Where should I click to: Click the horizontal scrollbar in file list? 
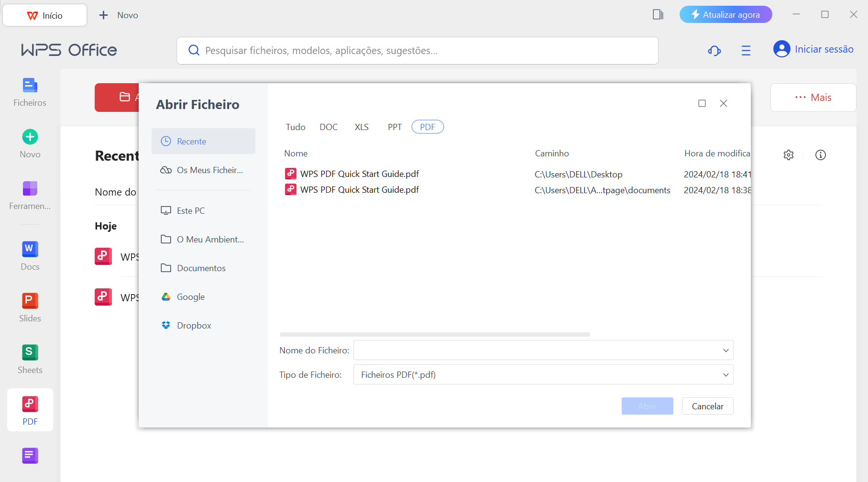coord(435,334)
